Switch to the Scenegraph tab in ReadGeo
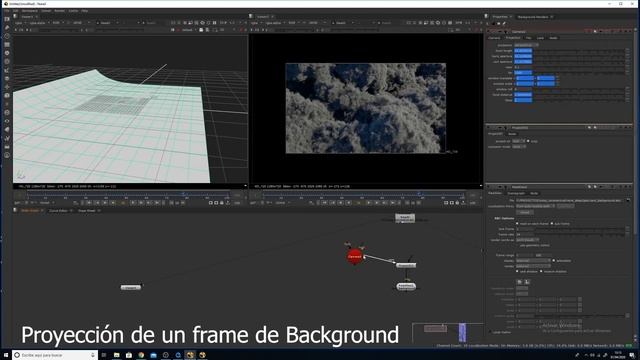640x360 pixels. click(516, 193)
